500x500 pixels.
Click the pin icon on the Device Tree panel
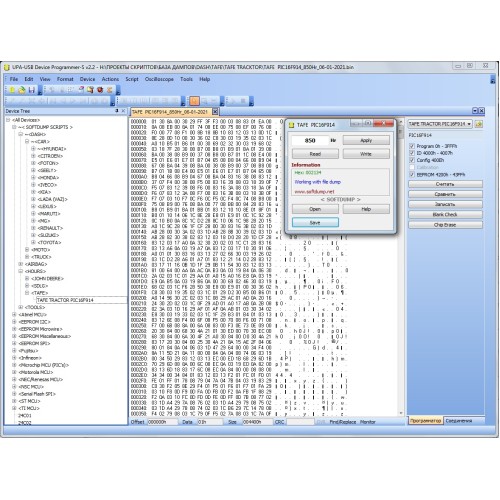point(117,111)
